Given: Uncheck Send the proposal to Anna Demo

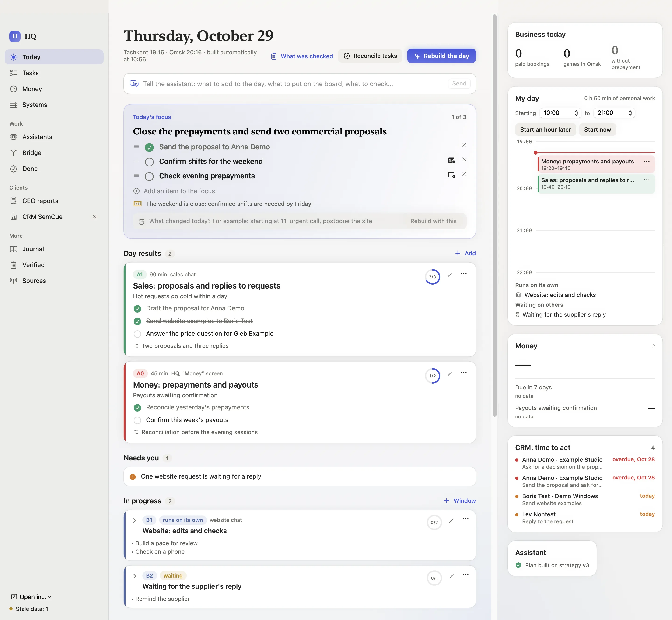Looking at the screenshot, I should click(149, 147).
